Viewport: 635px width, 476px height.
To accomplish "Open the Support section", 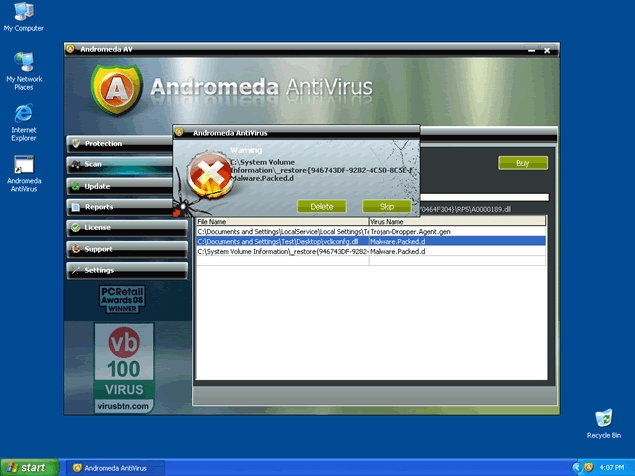I will click(125, 249).
